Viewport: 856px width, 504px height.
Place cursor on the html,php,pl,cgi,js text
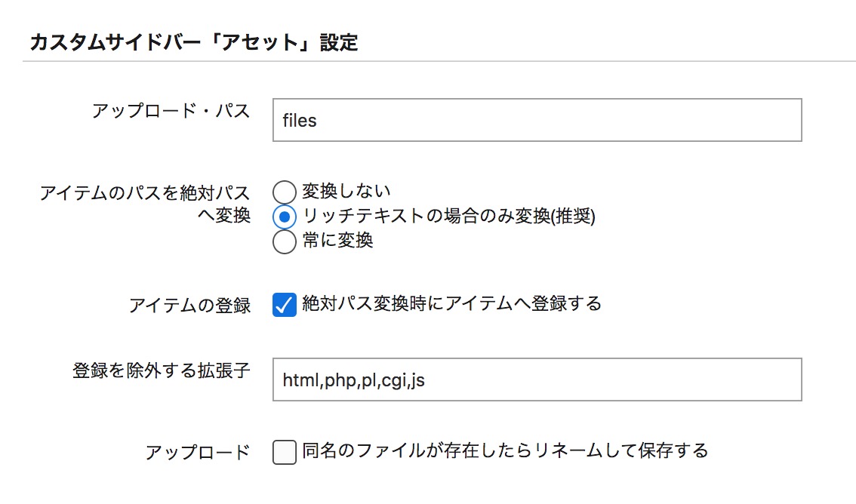click(x=354, y=381)
